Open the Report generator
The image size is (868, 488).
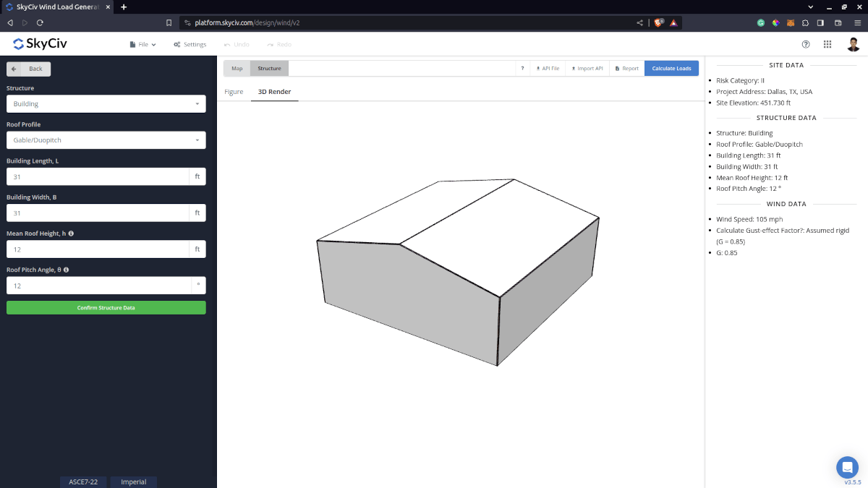tap(626, 67)
